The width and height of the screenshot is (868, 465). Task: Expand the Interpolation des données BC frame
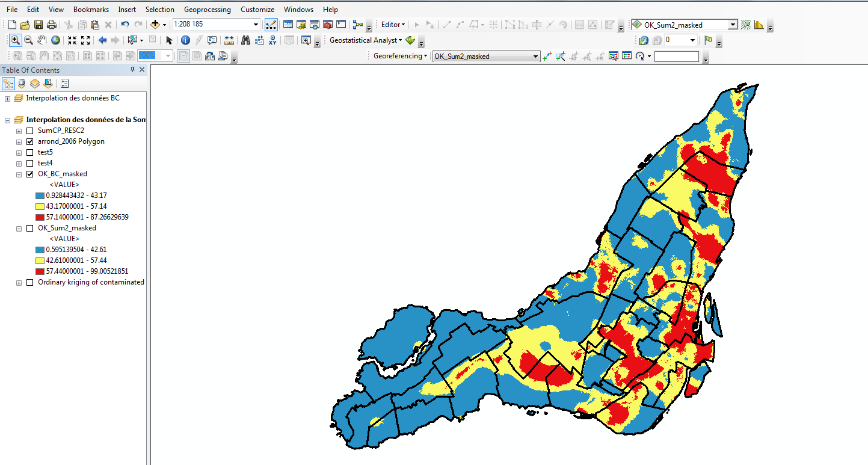(x=7, y=98)
